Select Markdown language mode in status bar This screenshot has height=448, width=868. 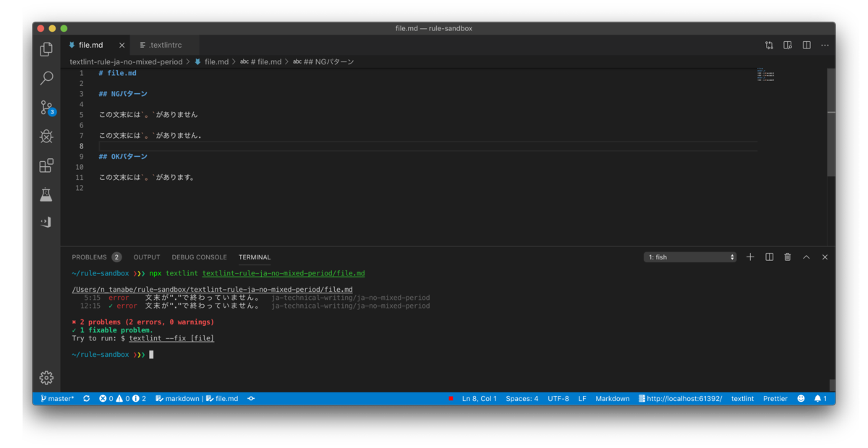[x=612, y=398]
